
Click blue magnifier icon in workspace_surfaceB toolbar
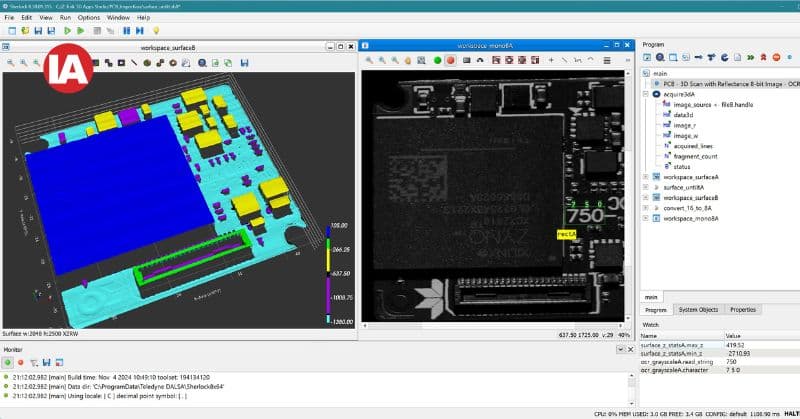(203, 63)
